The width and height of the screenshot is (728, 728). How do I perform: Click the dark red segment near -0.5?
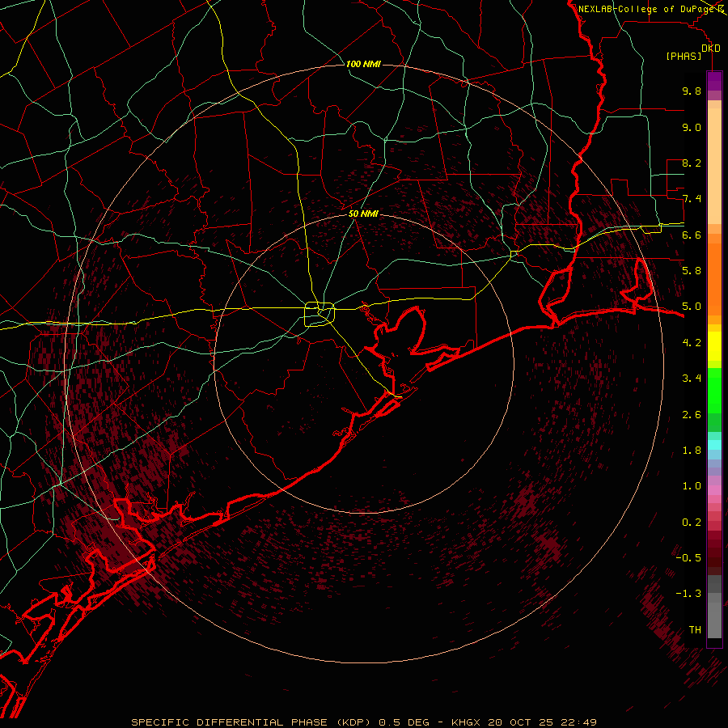714,557
